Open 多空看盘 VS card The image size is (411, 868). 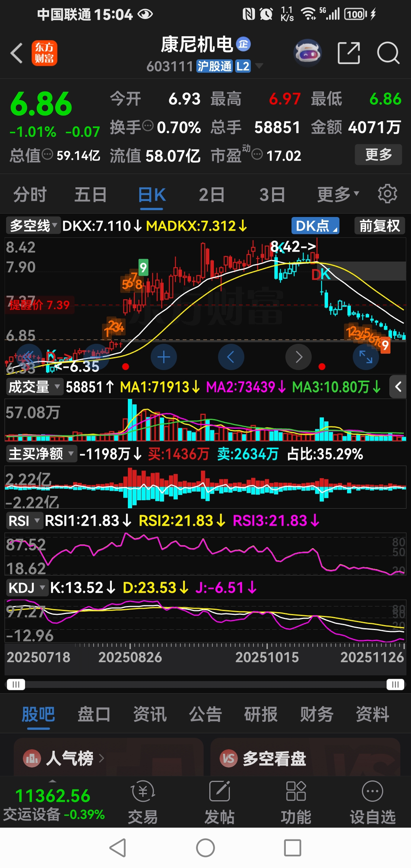tap(305, 758)
